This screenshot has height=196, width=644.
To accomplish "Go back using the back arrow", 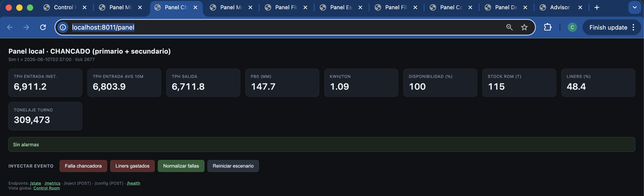I will coord(10,27).
